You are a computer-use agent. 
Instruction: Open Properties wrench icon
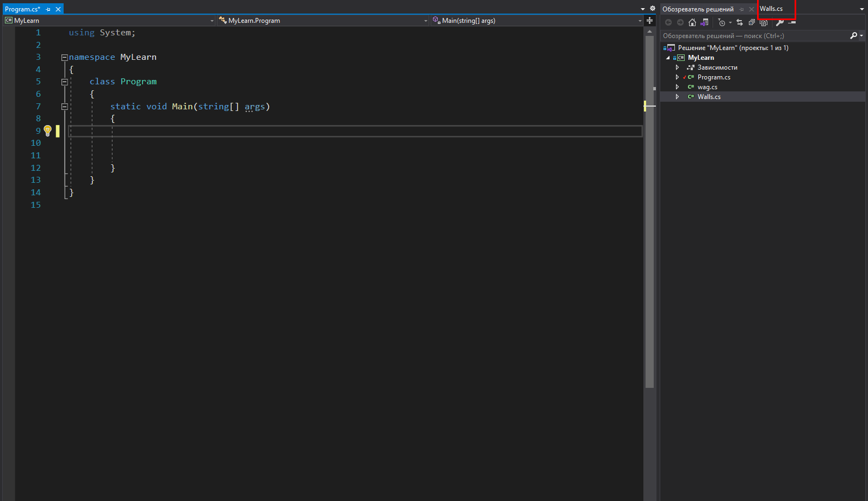pyautogui.click(x=780, y=22)
